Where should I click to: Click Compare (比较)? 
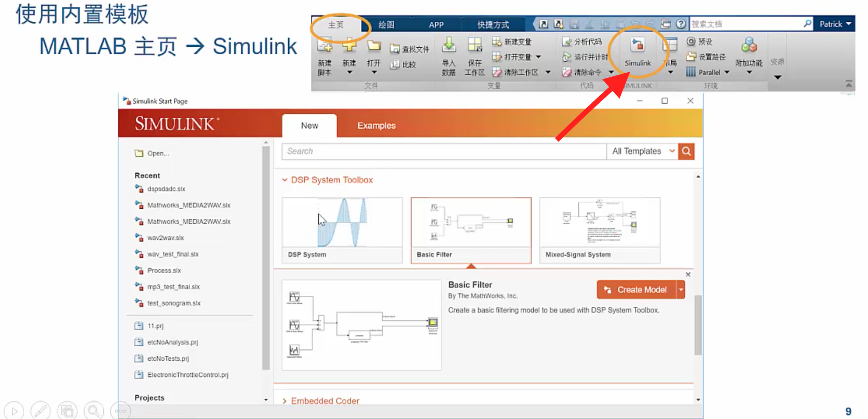coord(403,64)
